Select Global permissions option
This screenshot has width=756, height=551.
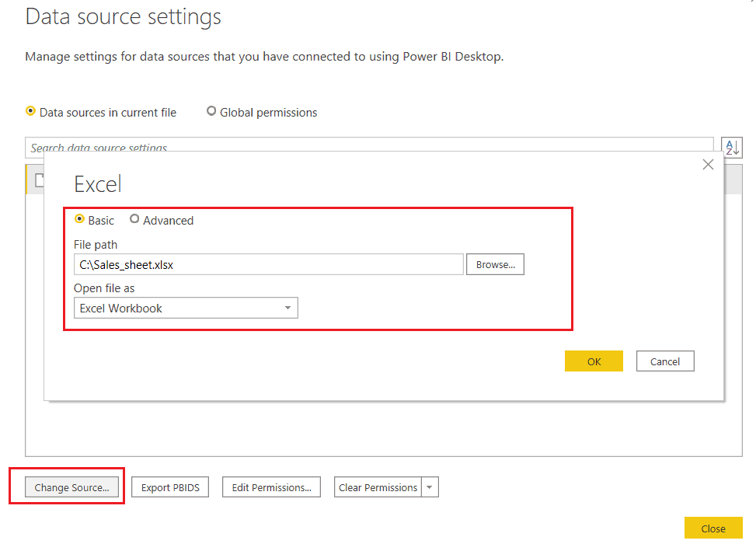point(211,111)
